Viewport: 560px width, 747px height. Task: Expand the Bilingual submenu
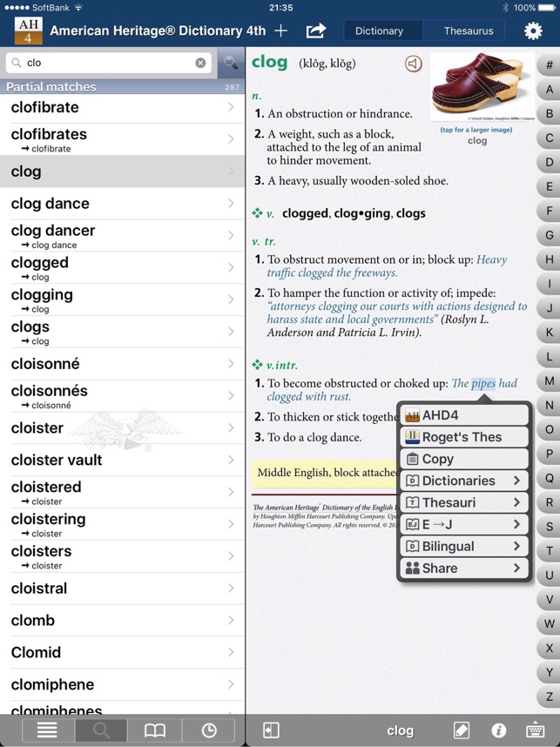(x=464, y=547)
